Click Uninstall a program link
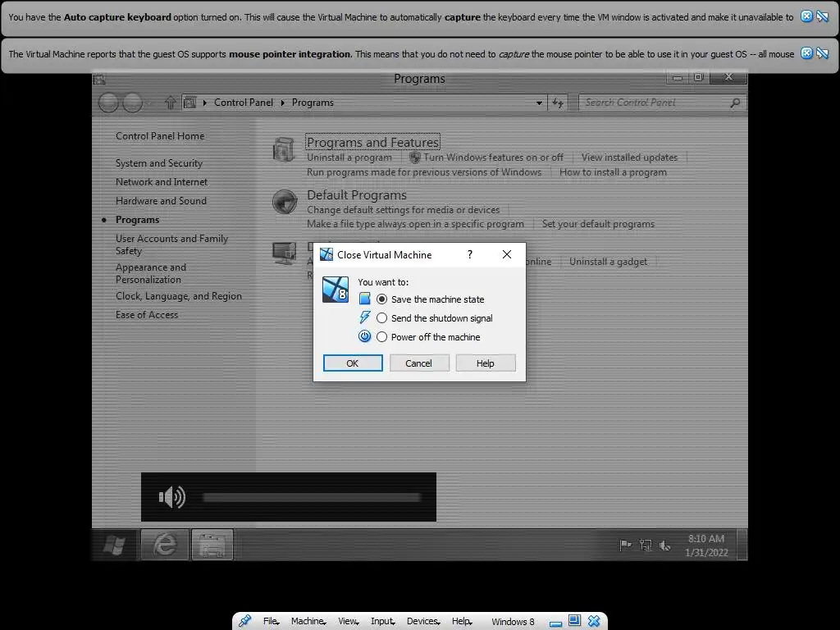Viewport: 840px width, 630px height. click(x=349, y=157)
